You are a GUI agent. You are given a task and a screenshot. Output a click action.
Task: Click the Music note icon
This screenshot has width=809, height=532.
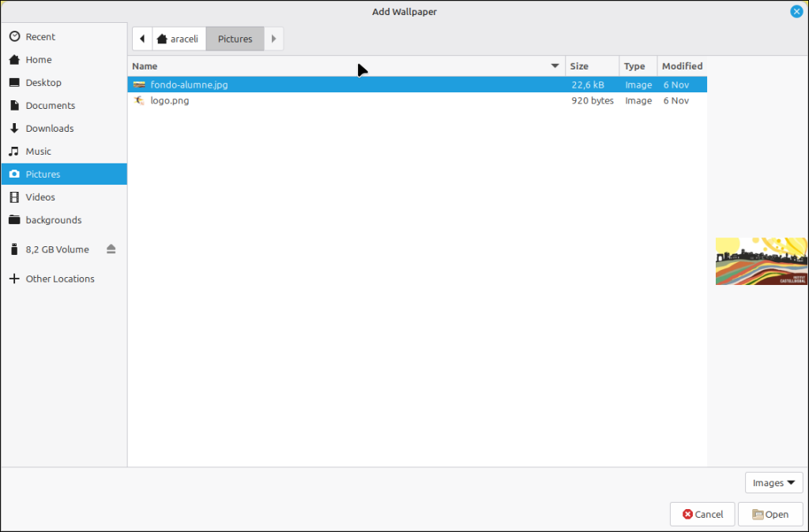point(14,152)
